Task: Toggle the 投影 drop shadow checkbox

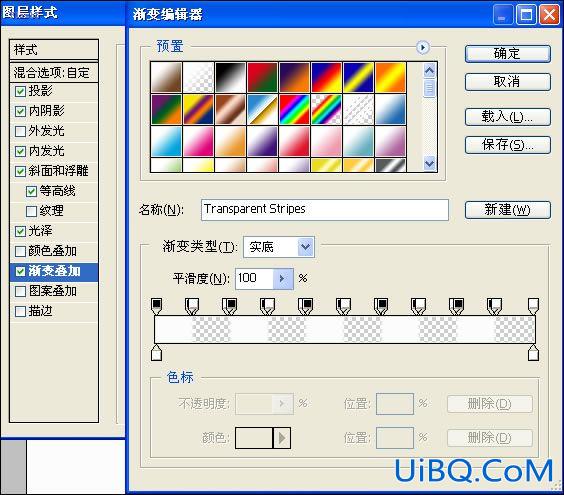Action: 21,91
